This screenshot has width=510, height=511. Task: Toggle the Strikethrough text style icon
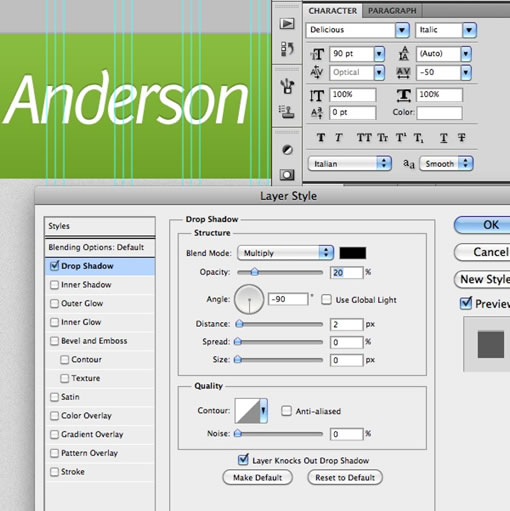point(462,137)
